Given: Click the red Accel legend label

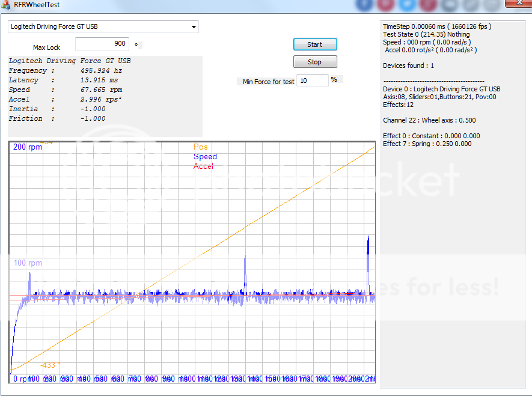Looking at the screenshot, I should 203,166.
